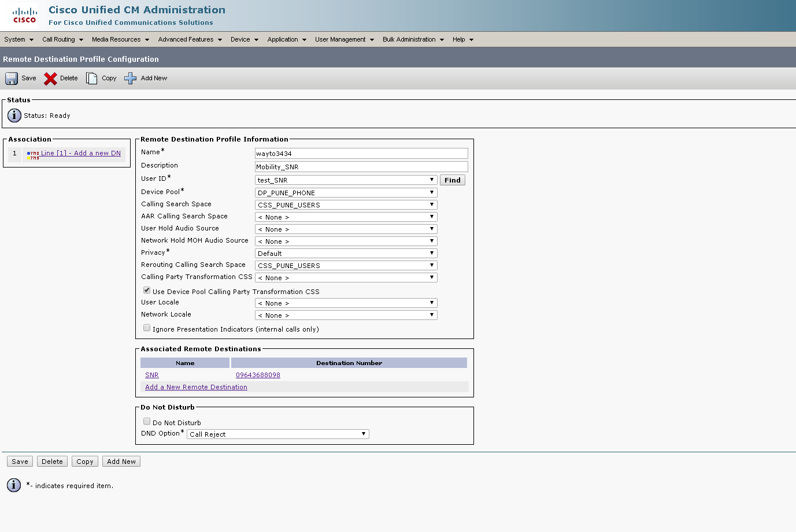Open the Application menu
Image resolution: width=796 pixels, height=532 pixels.
(x=287, y=40)
